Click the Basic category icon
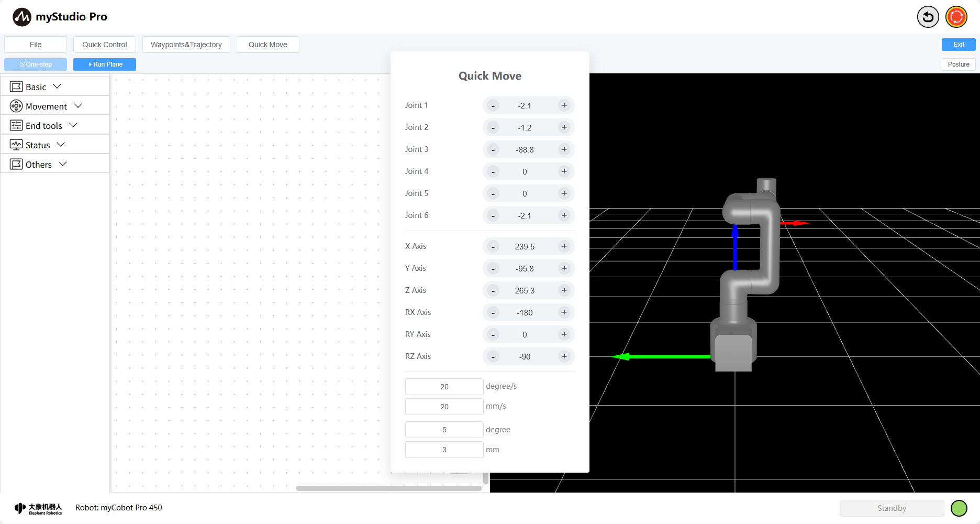The image size is (980, 524). (x=16, y=86)
